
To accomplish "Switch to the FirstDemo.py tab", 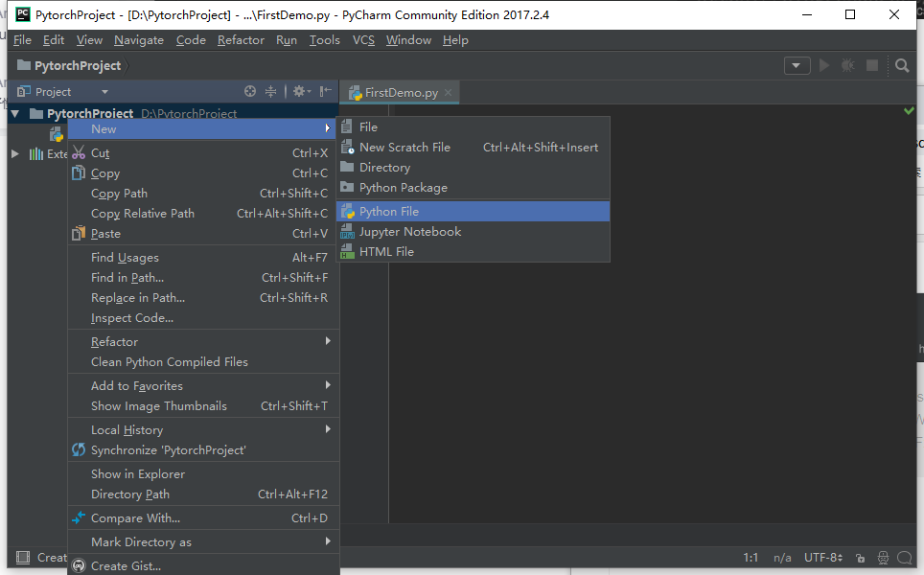I will point(399,92).
